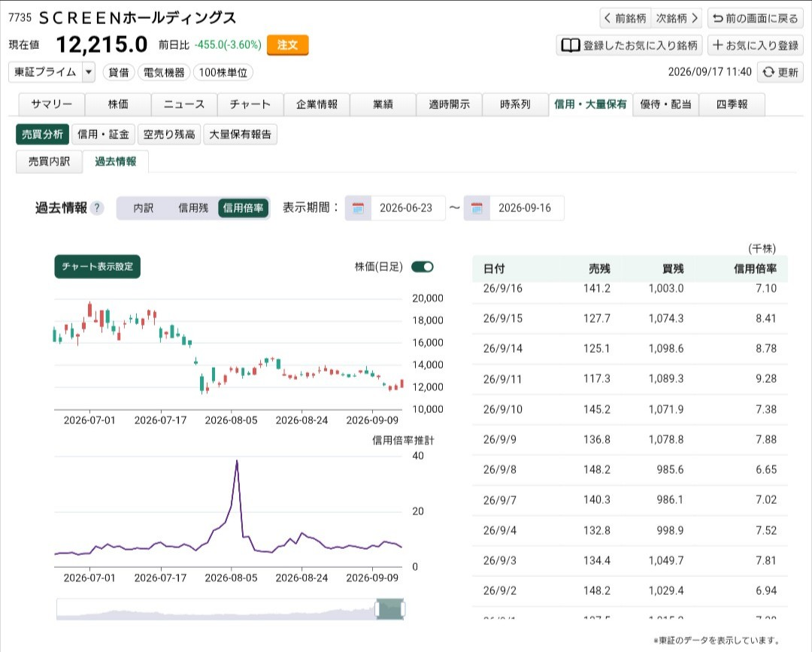This screenshot has width=812, height=652.
Task: Select the 信用残 segment option
Action: tap(193, 208)
